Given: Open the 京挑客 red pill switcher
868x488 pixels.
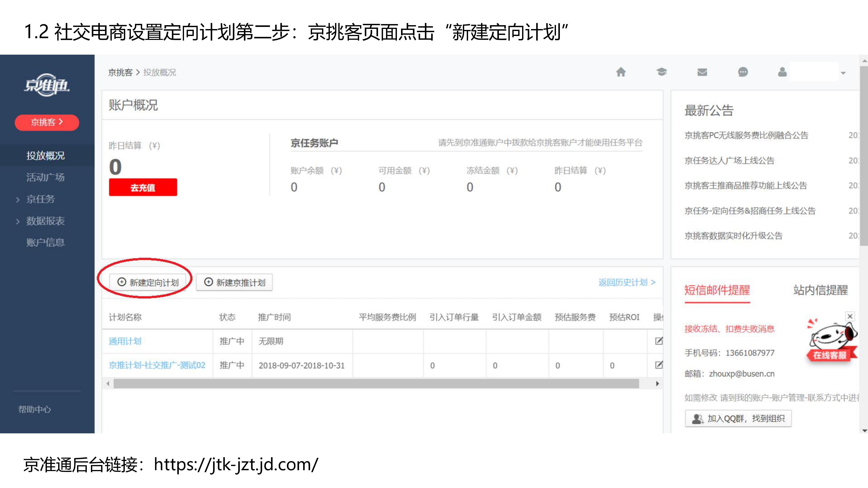Looking at the screenshot, I should point(47,122).
